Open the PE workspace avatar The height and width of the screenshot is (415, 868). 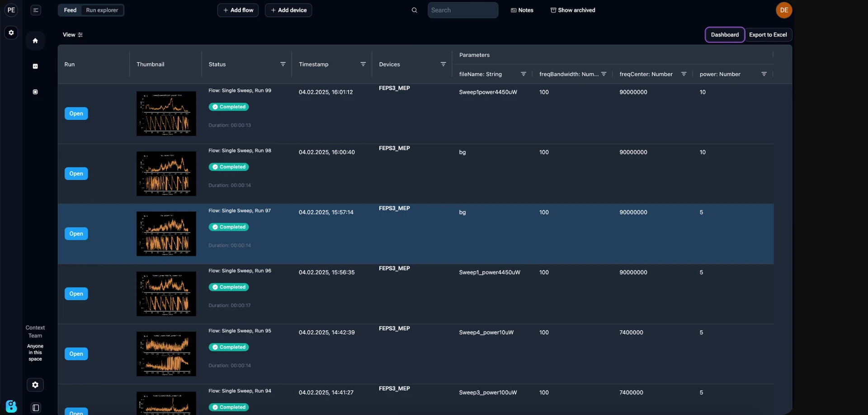[x=11, y=10]
